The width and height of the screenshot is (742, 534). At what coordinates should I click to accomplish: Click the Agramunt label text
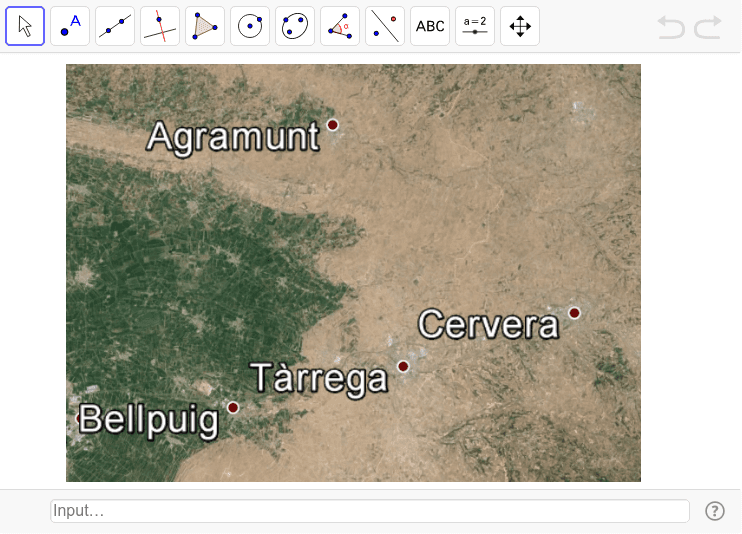[233, 137]
